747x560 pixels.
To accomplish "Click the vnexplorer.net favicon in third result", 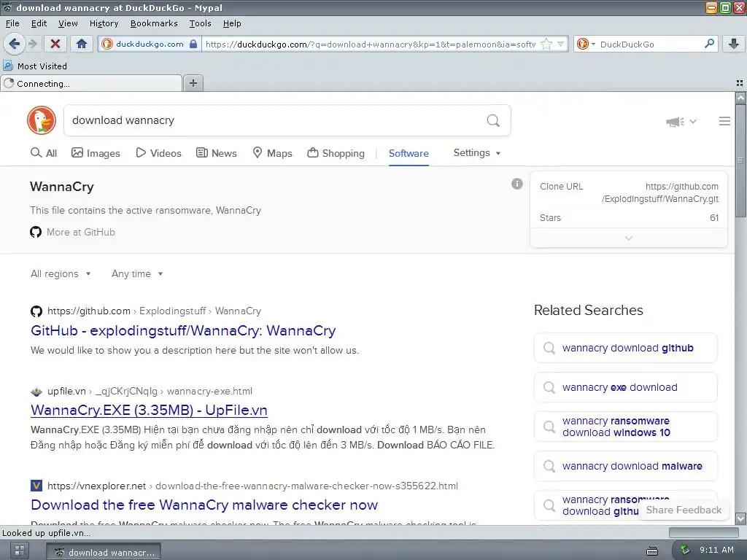I will click(36, 486).
